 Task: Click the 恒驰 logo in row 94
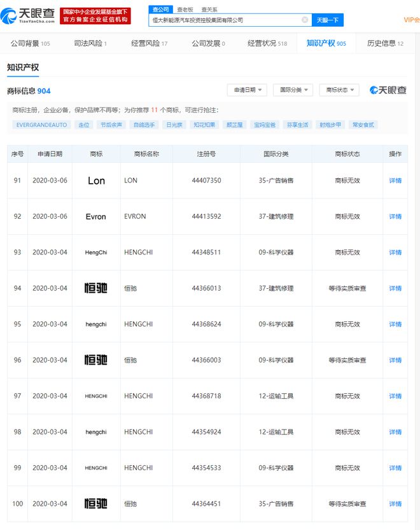coord(96,288)
